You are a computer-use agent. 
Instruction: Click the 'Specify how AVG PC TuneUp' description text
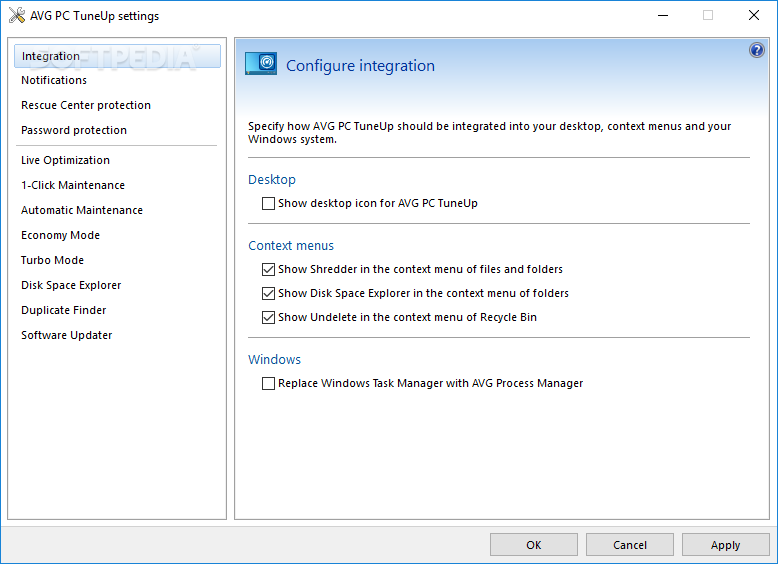tap(489, 132)
